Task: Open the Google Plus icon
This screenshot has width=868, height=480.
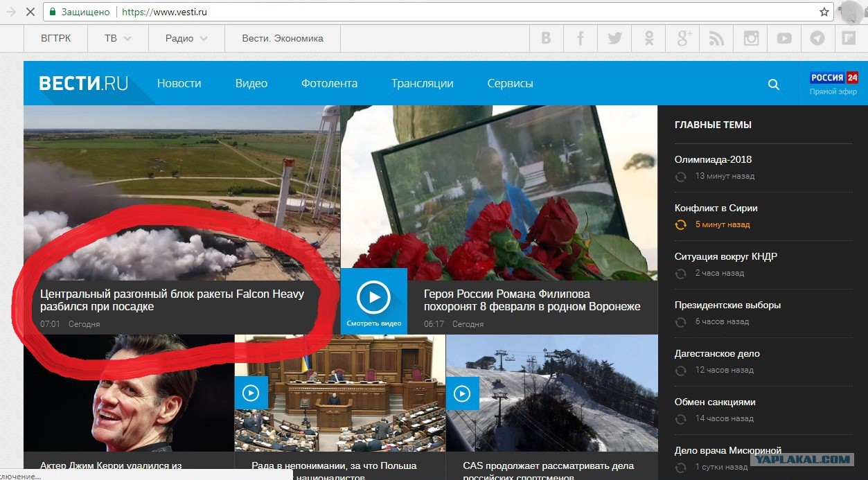Action: click(683, 39)
